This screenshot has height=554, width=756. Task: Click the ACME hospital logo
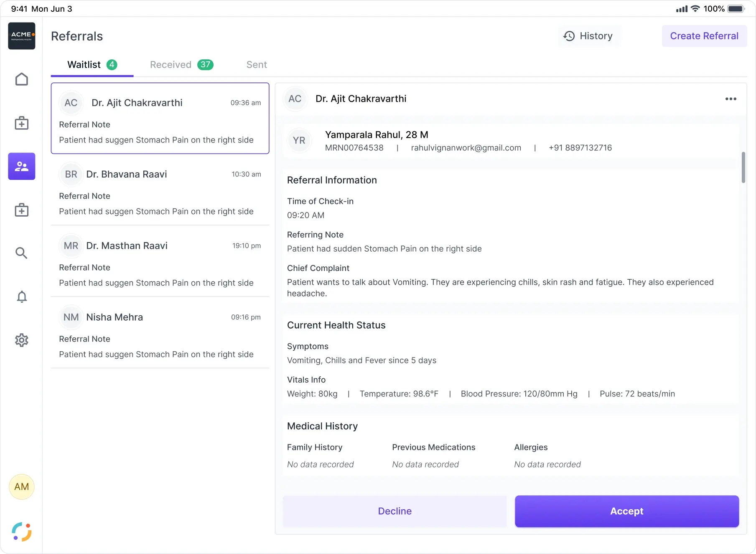pos(22,36)
